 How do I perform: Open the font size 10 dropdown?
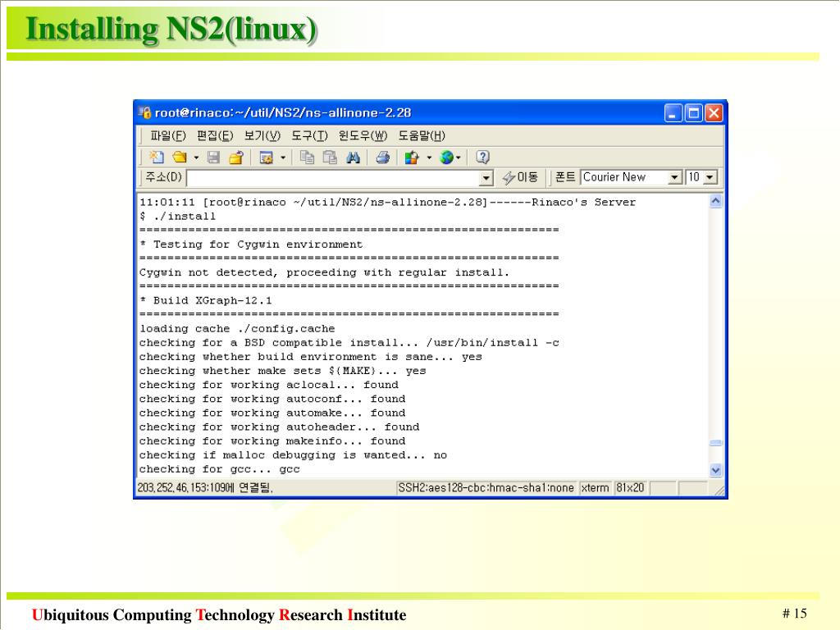pyautogui.click(x=710, y=177)
